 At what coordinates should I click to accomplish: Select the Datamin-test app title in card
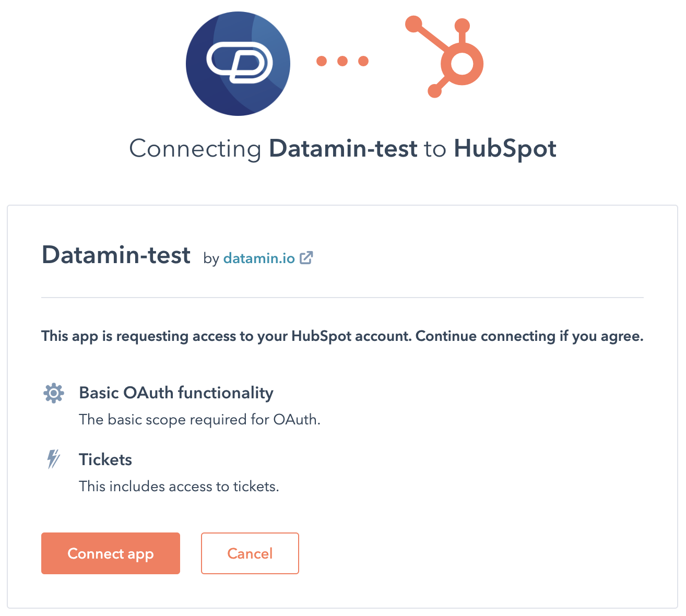[116, 256]
